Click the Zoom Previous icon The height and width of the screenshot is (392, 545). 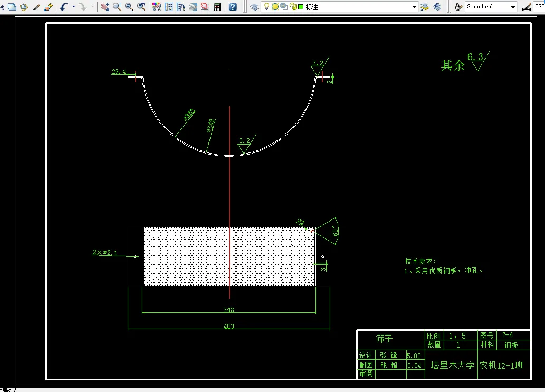(x=141, y=7)
